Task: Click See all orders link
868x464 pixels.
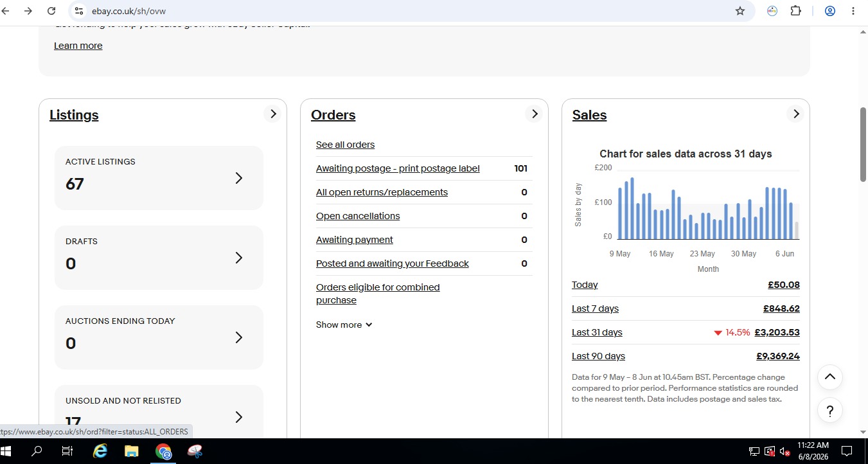Action: (345, 145)
